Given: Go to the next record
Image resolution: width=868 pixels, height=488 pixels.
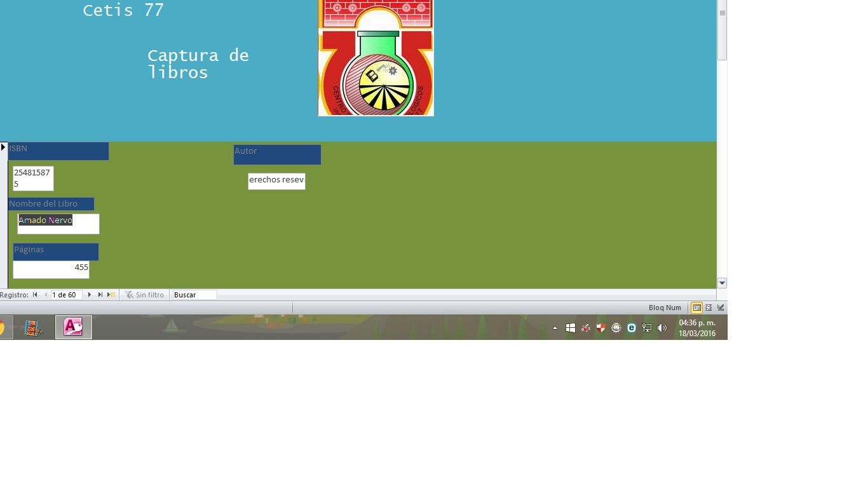Looking at the screenshot, I should tap(90, 295).
